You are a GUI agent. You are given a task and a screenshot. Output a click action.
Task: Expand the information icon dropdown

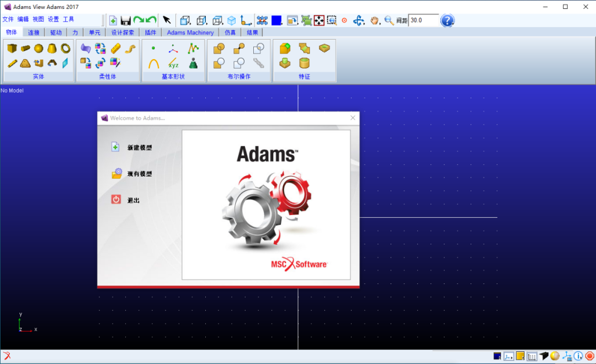point(578,356)
